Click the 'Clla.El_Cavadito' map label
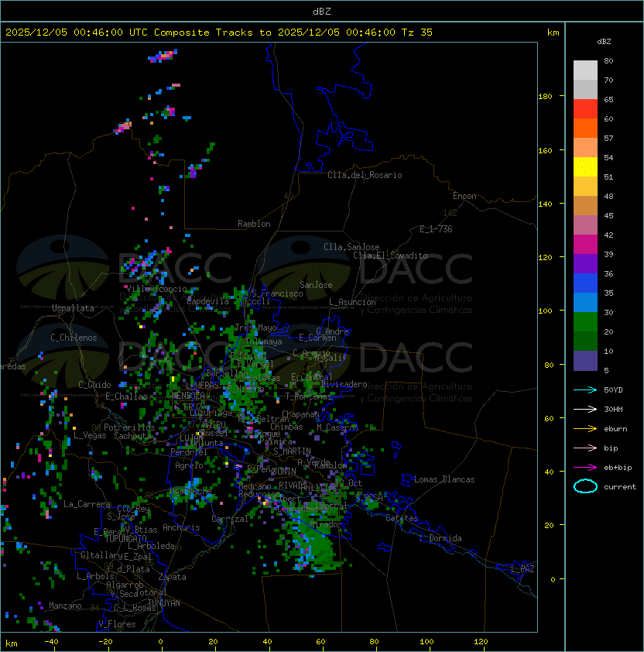The width and height of the screenshot is (644, 652). click(x=390, y=256)
